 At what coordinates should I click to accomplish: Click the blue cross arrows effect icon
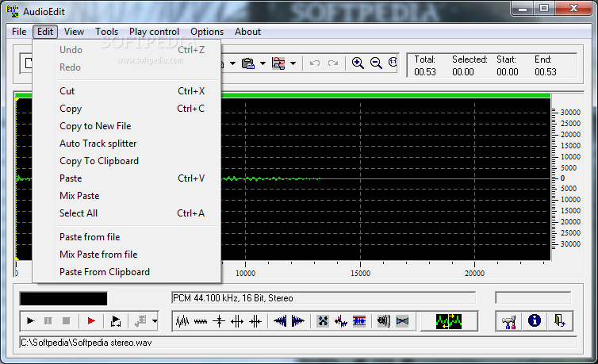tap(323, 321)
